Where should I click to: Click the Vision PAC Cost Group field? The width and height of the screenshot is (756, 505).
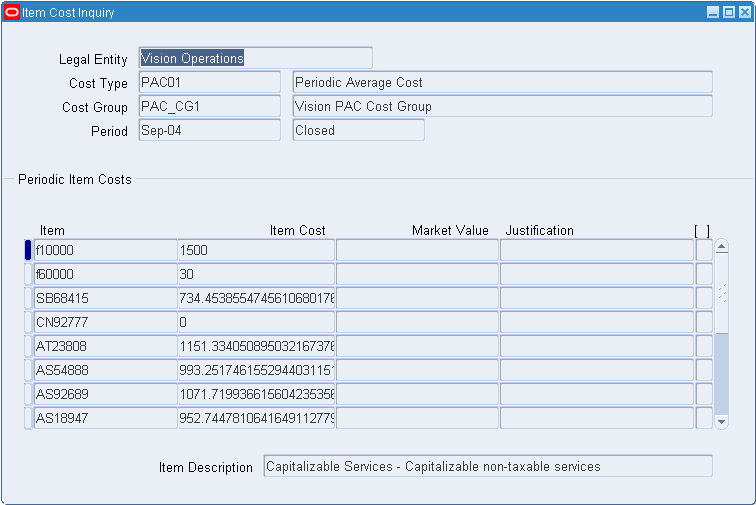pos(502,106)
